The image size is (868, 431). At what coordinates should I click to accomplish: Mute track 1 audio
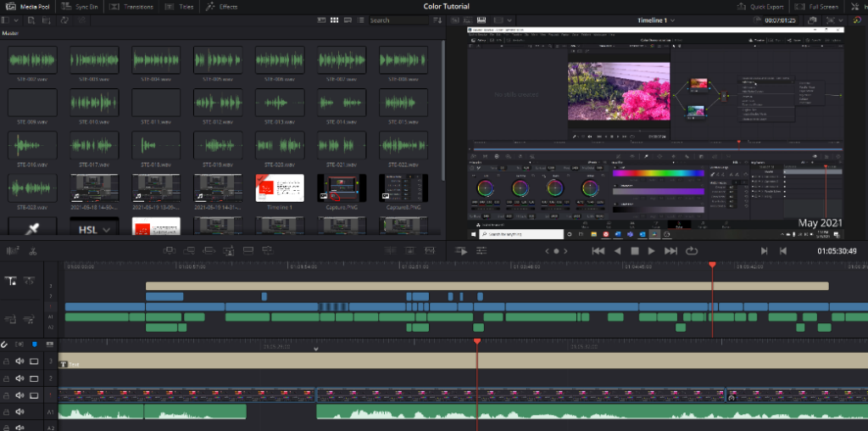[20, 395]
